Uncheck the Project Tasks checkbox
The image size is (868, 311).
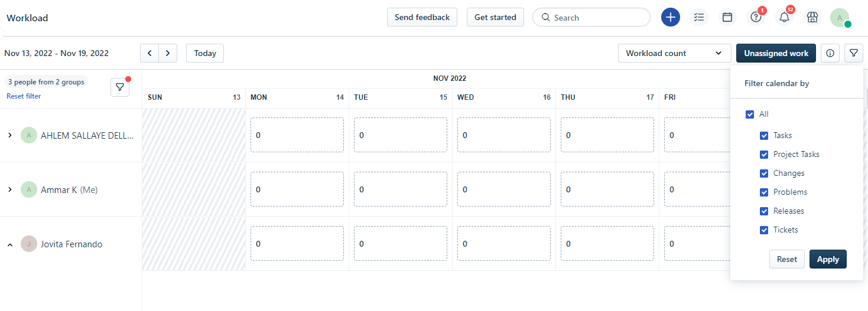(x=765, y=155)
